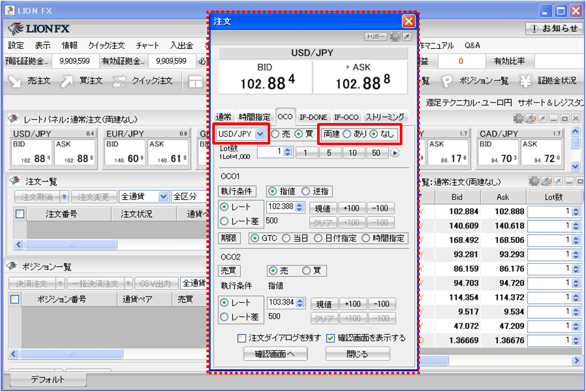586x392 pixels.
Task: Click the ポジション一覧 horizontal scrollbar
Action: (71, 354)
